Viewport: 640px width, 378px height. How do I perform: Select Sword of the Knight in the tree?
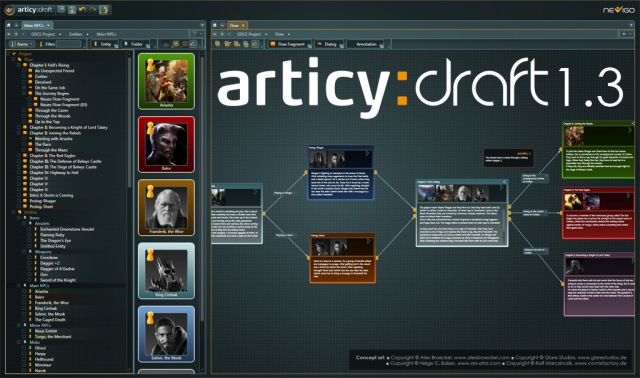click(58, 280)
